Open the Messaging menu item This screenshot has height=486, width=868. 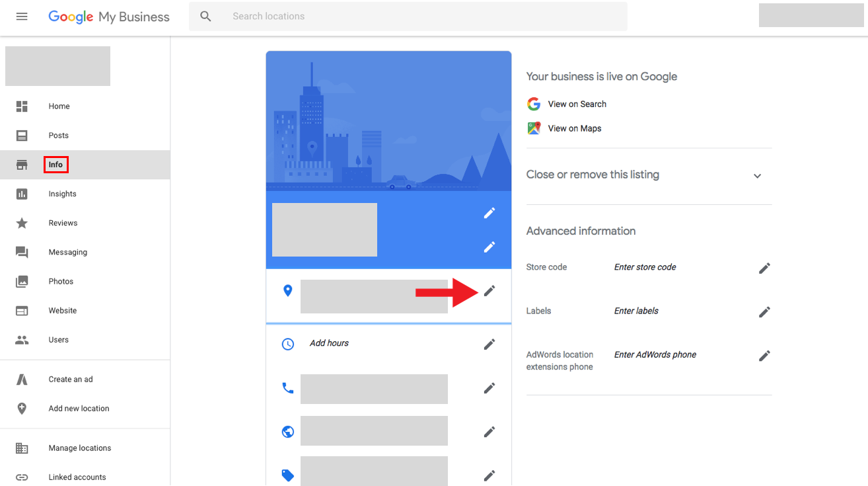(68, 253)
